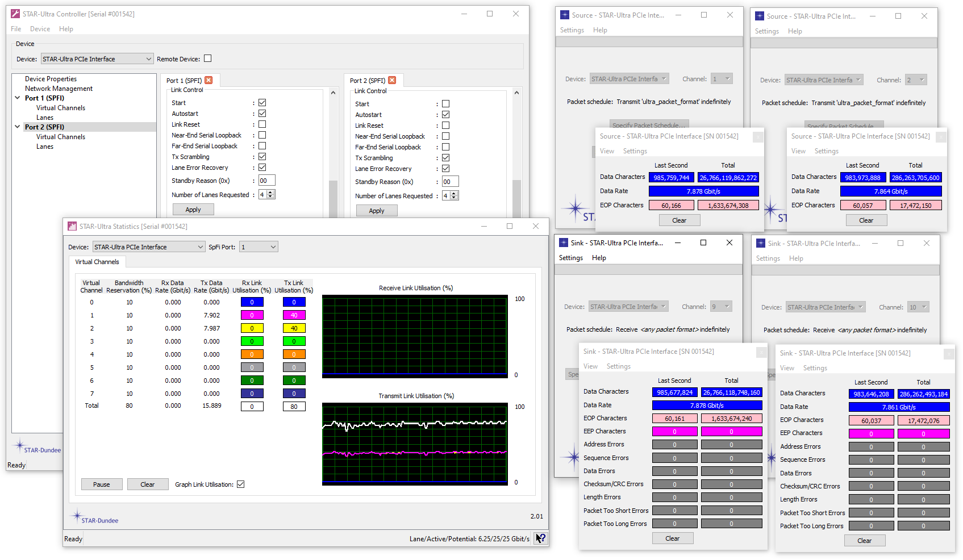This screenshot has height=560, width=963.
Task: Click the magenta Tx utilisation swatch for channel 1
Action: (294, 315)
